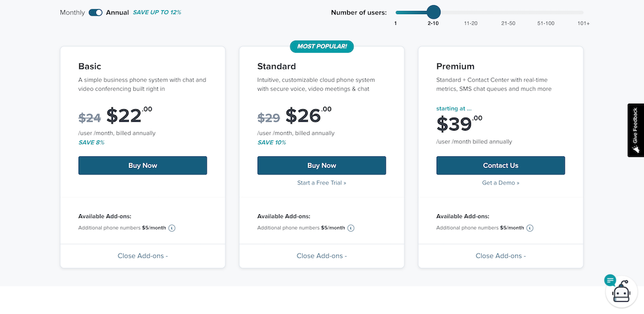
Task: Click the Most Popular badge
Action: tap(321, 46)
